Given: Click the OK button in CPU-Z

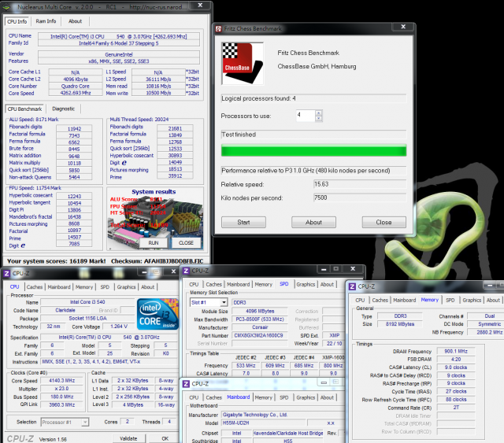Looking at the screenshot, I should click(x=165, y=438).
